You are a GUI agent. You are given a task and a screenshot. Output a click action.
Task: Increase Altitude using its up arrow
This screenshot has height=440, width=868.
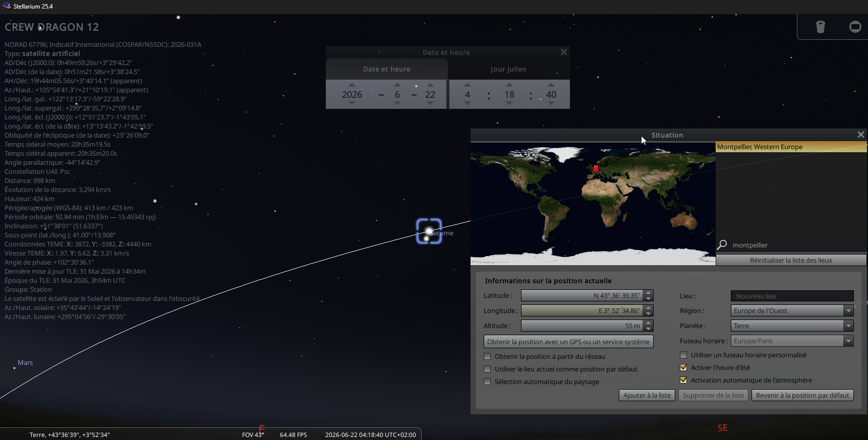[649, 323]
